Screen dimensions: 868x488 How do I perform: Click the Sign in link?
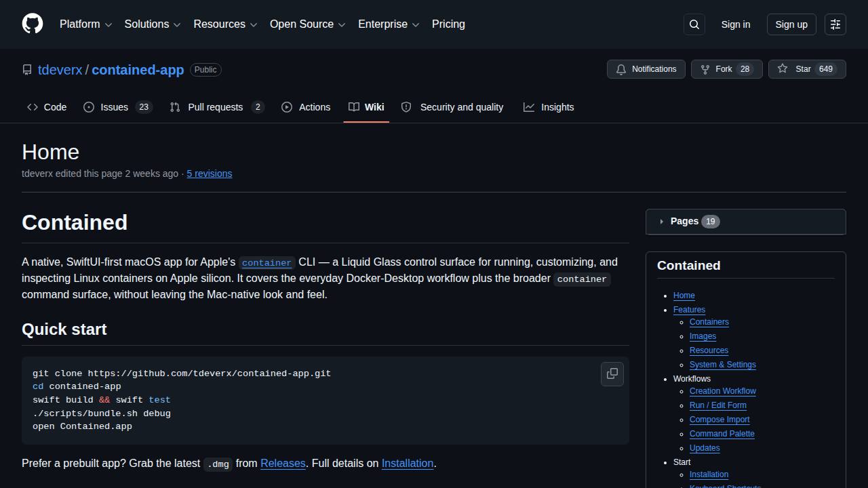pos(736,24)
